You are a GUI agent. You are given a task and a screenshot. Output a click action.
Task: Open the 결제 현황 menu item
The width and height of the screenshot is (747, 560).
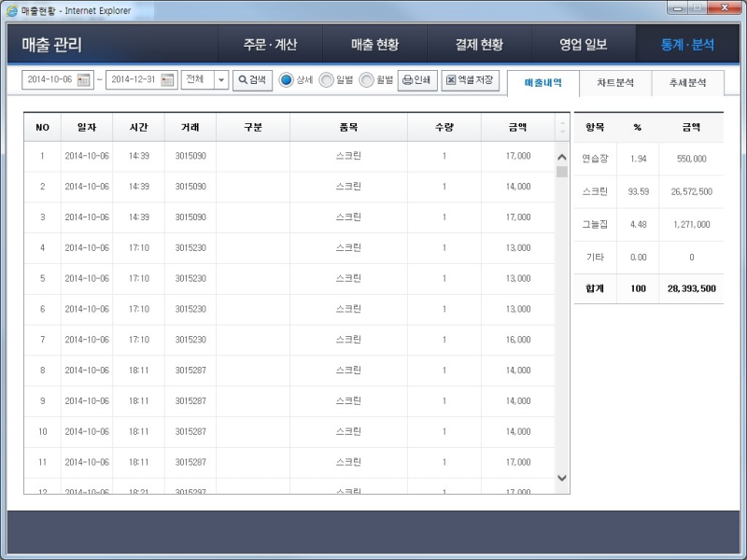(478, 43)
